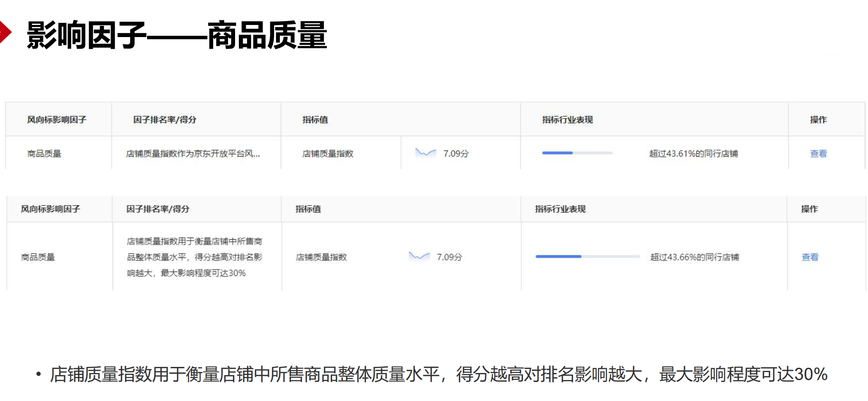Click 查看 link in the 43.61% row

coord(818,154)
